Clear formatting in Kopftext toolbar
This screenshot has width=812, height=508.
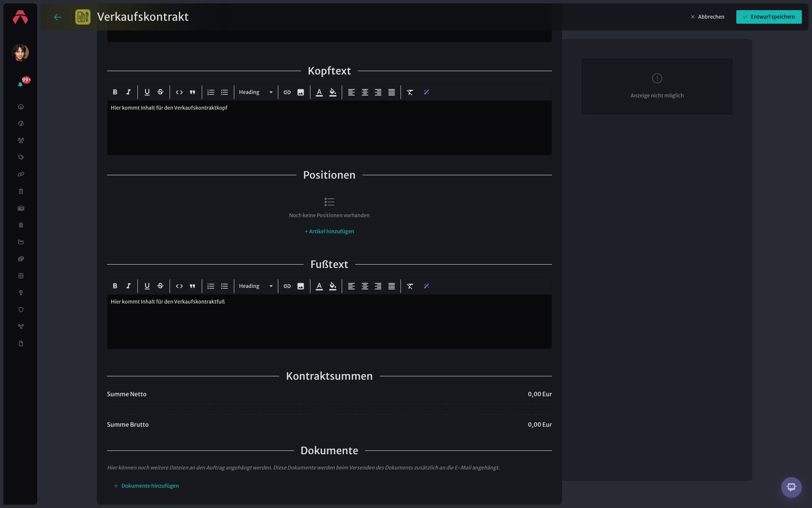410,92
